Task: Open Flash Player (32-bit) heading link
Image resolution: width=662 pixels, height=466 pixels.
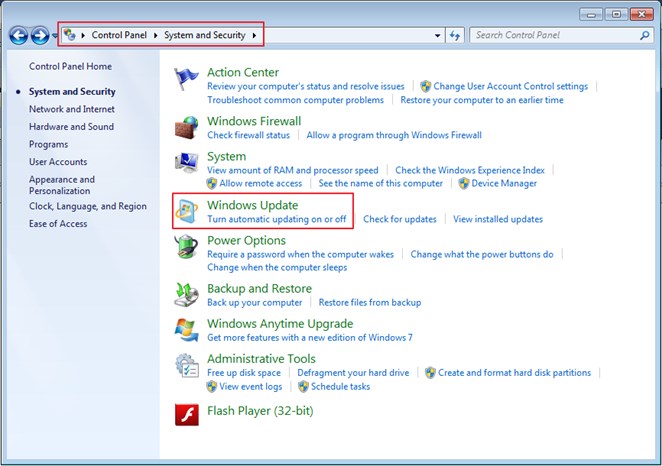Action: point(260,411)
